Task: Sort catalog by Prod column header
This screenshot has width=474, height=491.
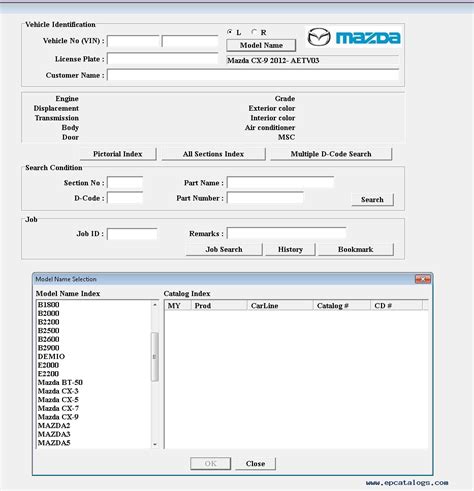Action: pyautogui.click(x=219, y=306)
